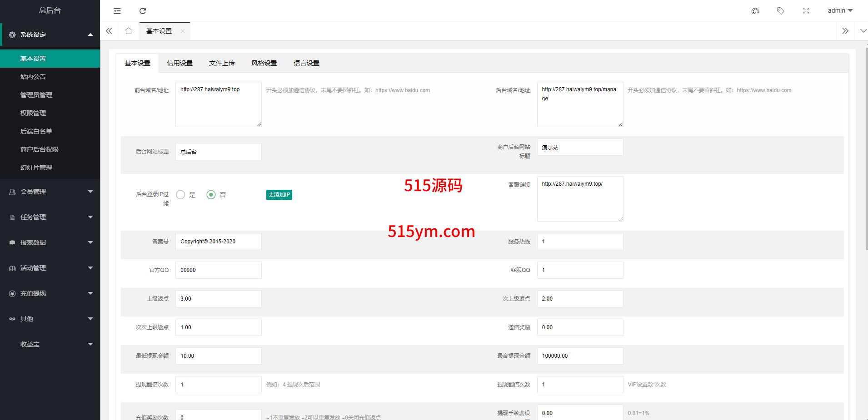The width and height of the screenshot is (868, 420).
Task: Click the refresh icon in top bar
Action: point(143,11)
